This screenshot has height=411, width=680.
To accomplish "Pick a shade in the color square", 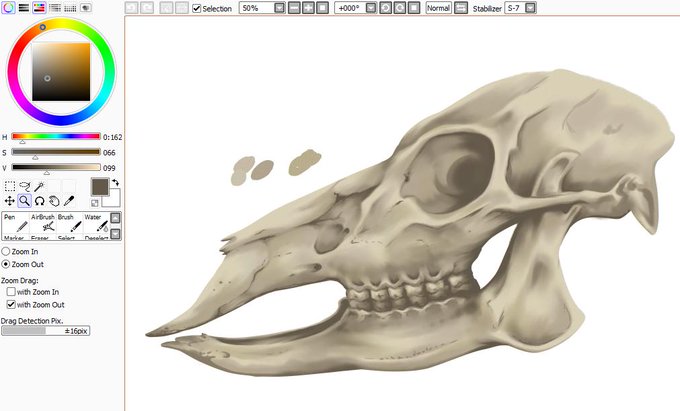I will [x=61, y=72].
